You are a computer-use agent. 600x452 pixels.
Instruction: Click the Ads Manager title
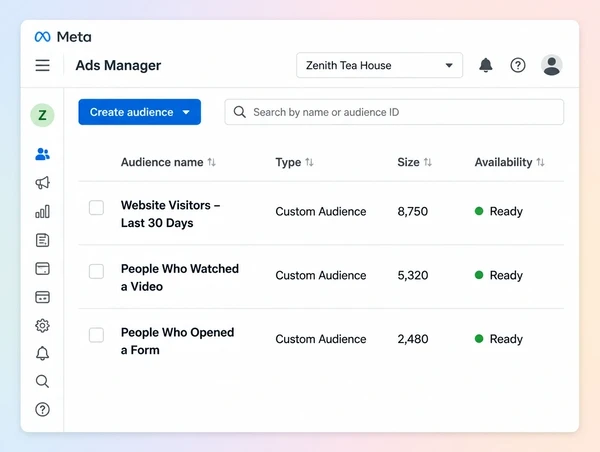pos(118,65)
